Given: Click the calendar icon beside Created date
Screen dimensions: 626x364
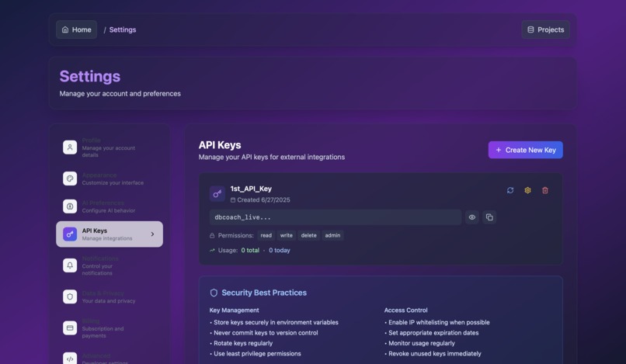Looking at the screenshot, I should click(233, 200).
